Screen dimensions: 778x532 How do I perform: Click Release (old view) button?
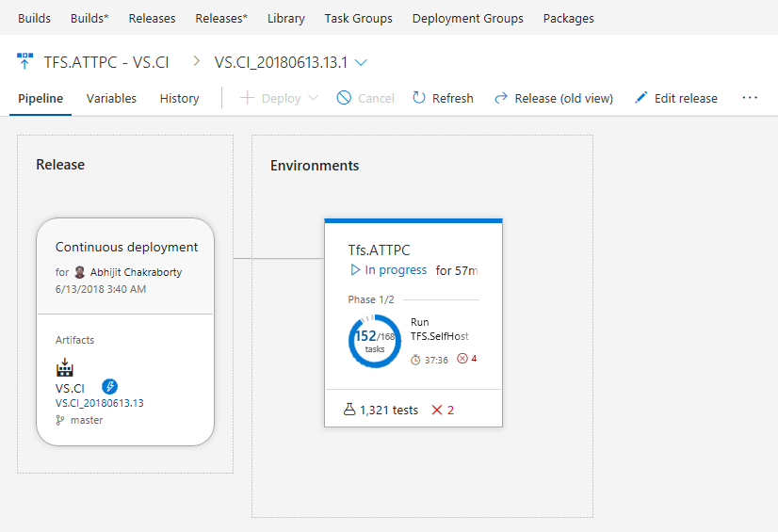pyautogui.click(x=554, y=98)
